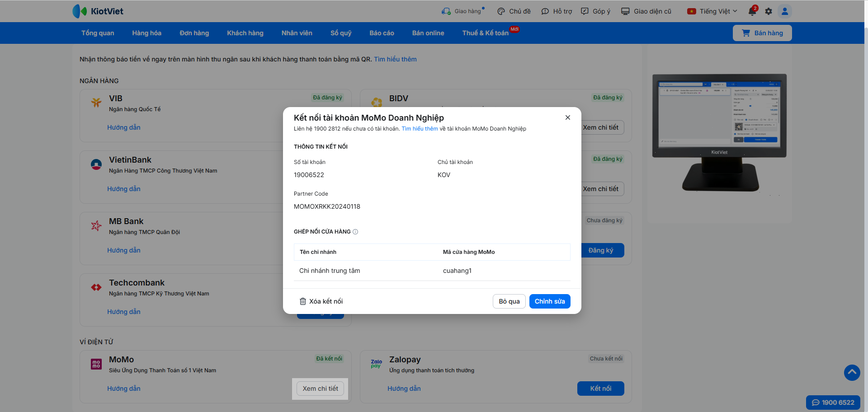Open the Thuế & Kế toán menu

pyautogui.click(x=486, y=33)
